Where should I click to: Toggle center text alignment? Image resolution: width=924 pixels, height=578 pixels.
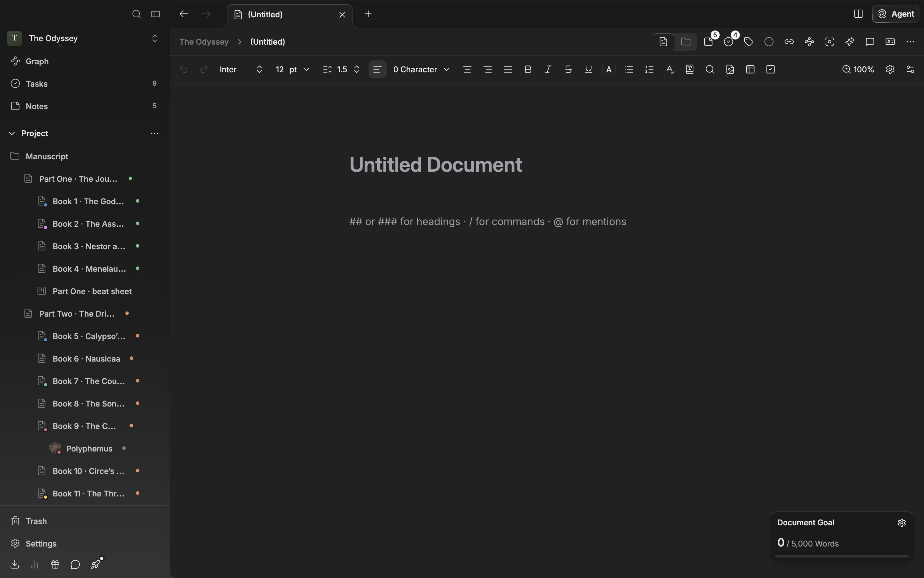tap(467, 70)
